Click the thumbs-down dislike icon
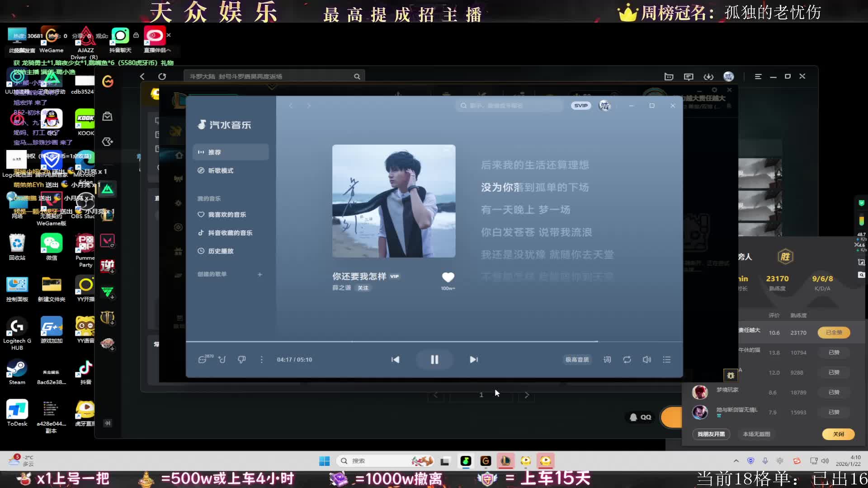868x488 pixels. [242, 360]
